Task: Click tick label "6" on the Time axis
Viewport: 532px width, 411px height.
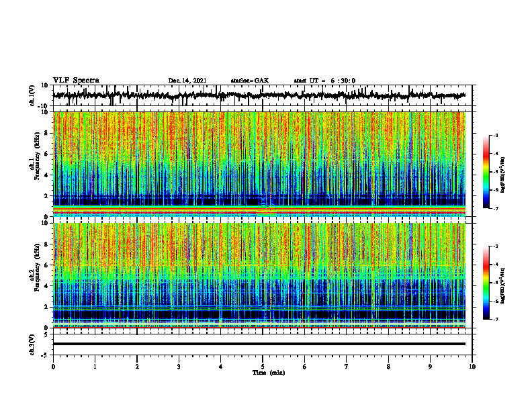Action: coord(305,367)
